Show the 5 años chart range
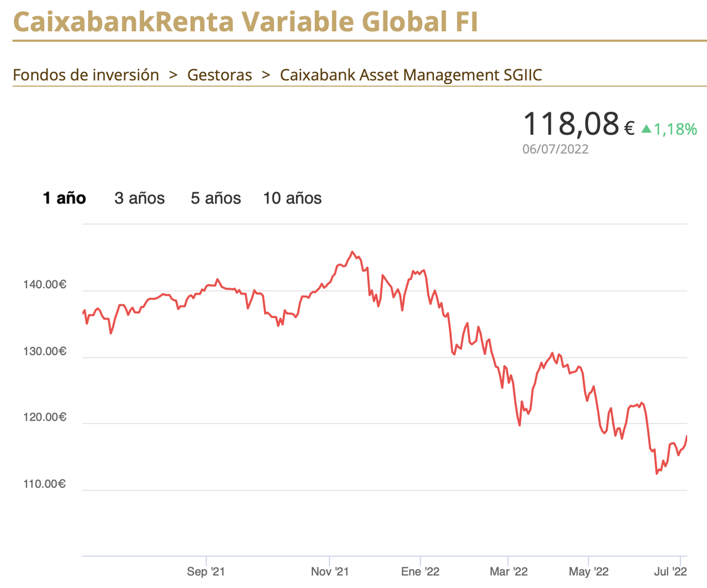 tap(216, 198)
